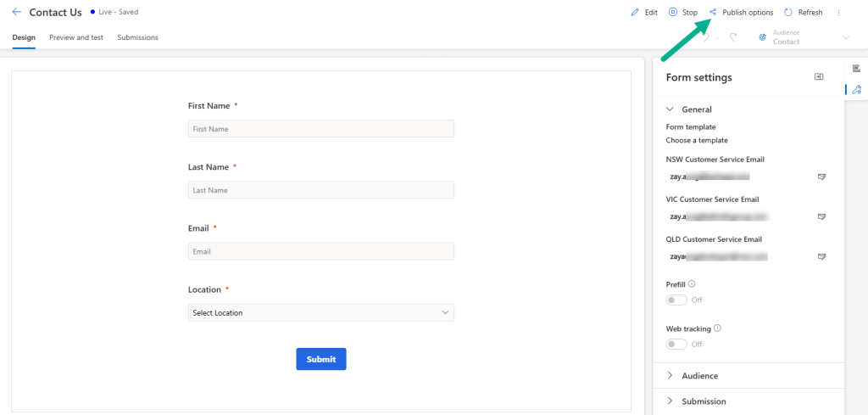Viewport: 868px width, 415px height.
Task: Open the Select Location dropdown
Action: (321, 313)
